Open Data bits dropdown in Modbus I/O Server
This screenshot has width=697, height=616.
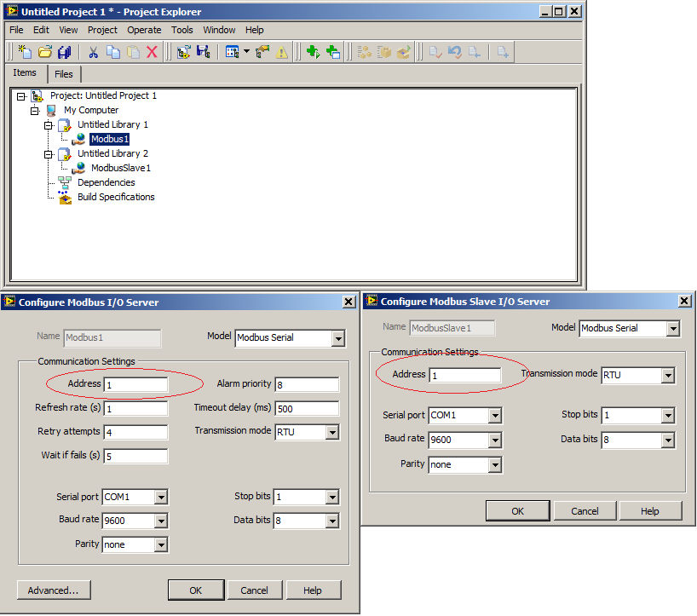coord(332,521)
